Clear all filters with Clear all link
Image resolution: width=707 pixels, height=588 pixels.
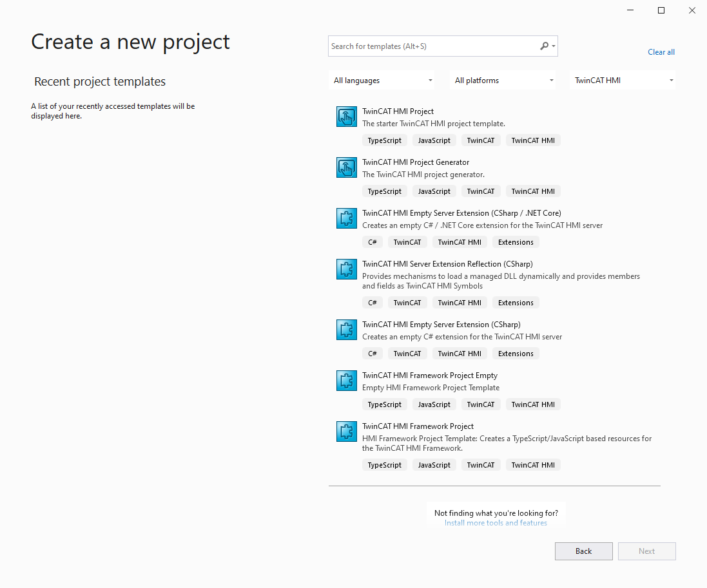click(x=661, y=52)
